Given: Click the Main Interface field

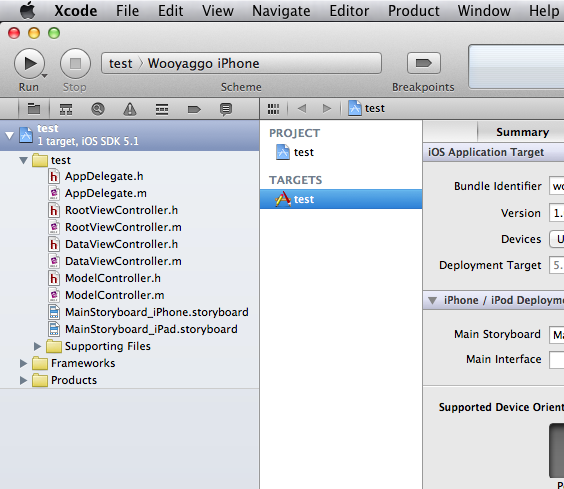Looking at the screenshot, I should (556, 359).
